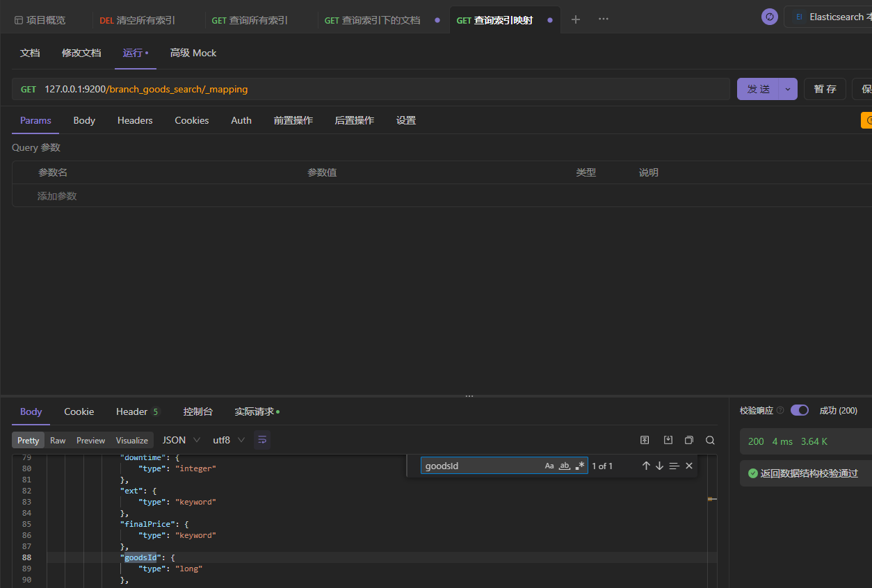Click the panel divider drag handle
This screenshot has height=588, width=872.
pyautogui.click(x=469, y=395)
